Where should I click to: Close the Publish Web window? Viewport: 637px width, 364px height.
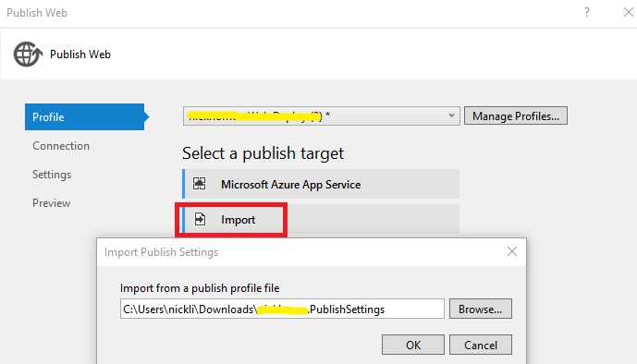628,12
